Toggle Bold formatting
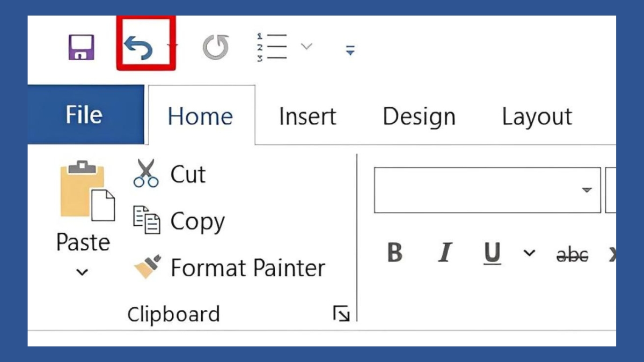644x362 pixels. pos(394,253)
